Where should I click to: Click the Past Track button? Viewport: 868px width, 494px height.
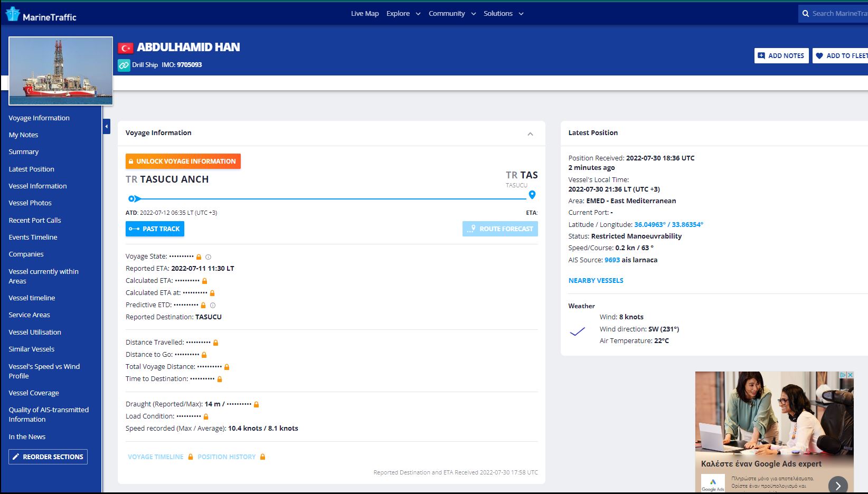[x=155, y=229]
